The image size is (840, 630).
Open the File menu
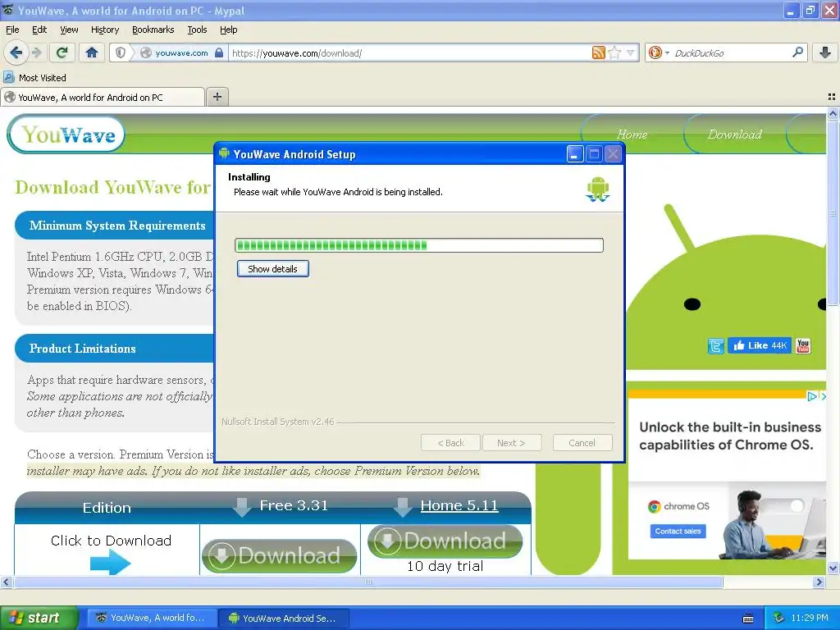tap(12, 30)
